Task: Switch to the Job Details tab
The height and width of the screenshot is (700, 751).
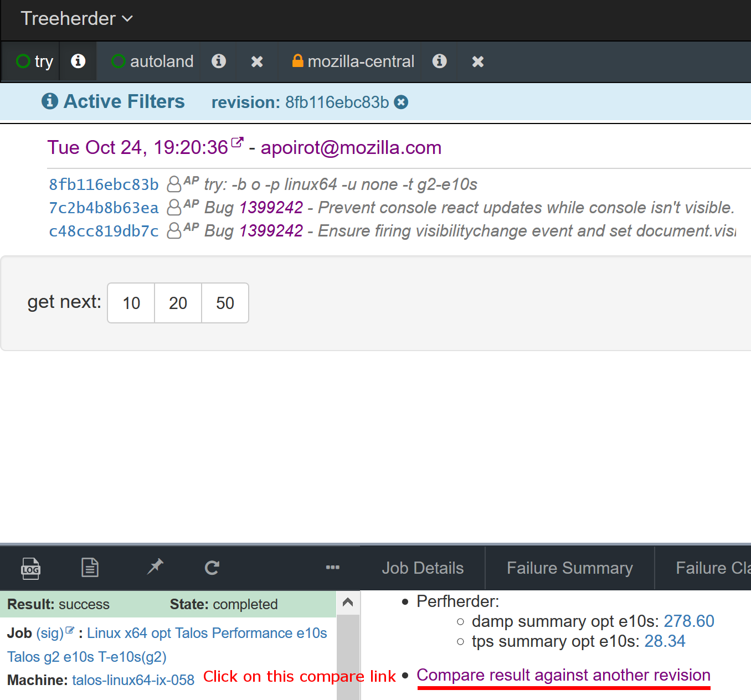Action: [423, 568]
